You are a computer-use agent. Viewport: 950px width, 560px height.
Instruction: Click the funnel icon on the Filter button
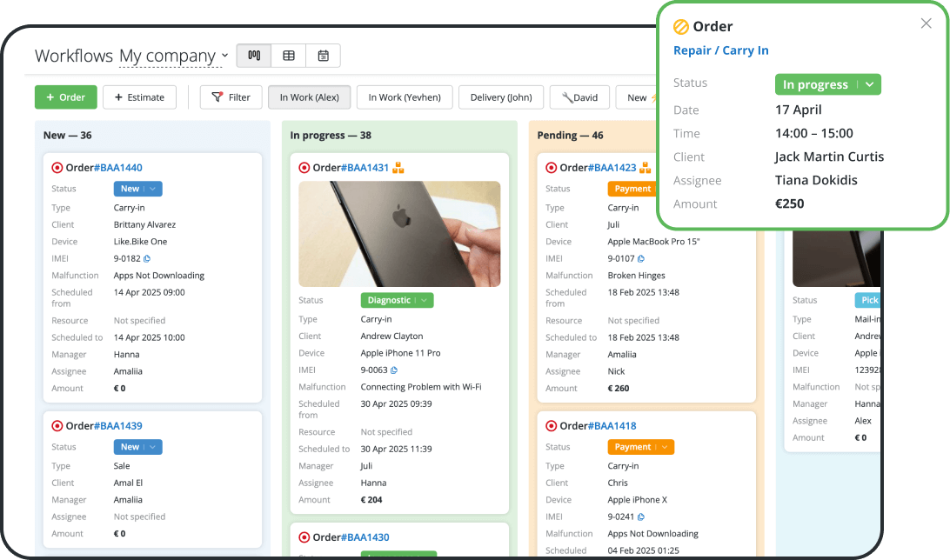click(x=219, y=97)
